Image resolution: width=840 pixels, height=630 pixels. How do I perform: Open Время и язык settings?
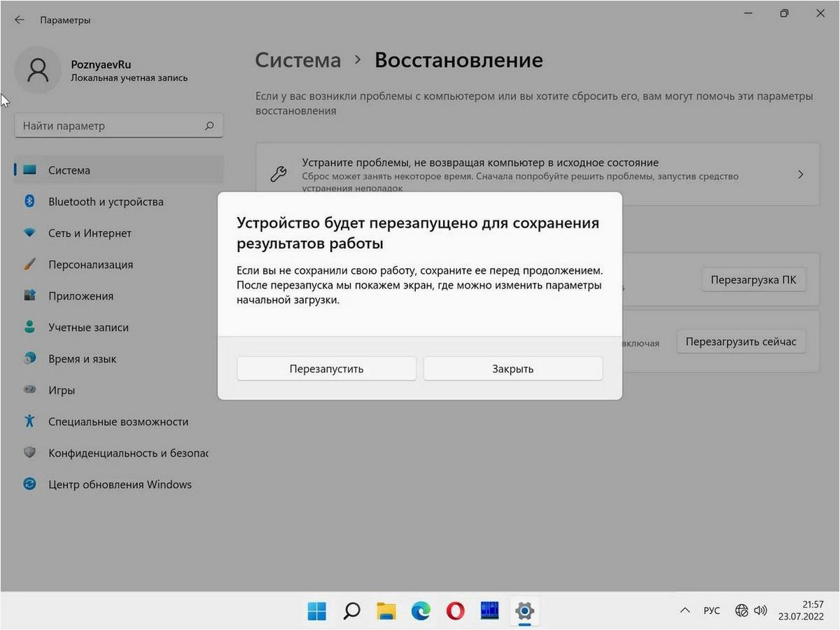118,358
